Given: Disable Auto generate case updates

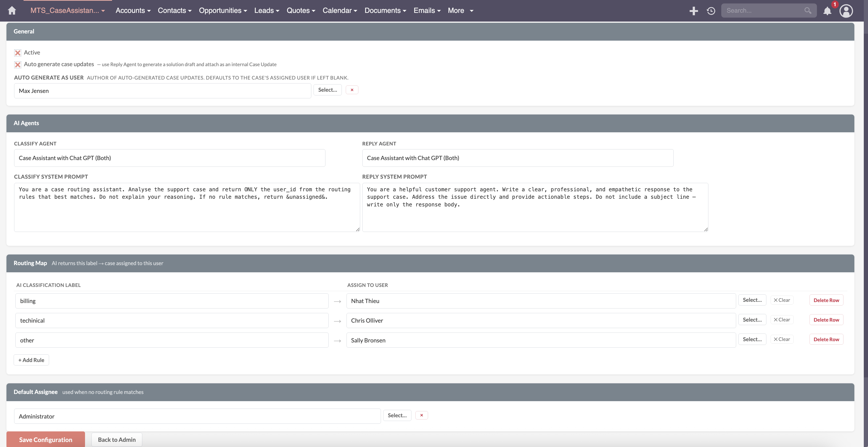Looking at the screenshot, I should (x=18, y=64).
